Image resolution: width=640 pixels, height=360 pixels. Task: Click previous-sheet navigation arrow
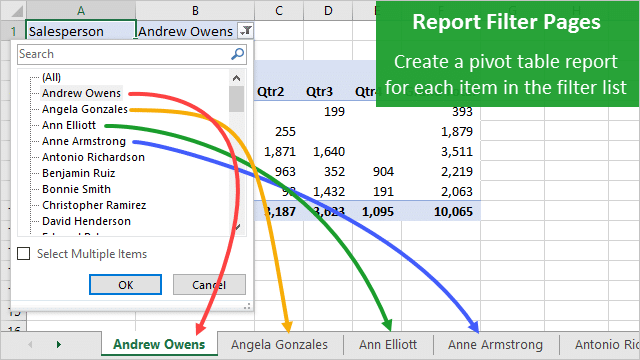click(30, 344)
